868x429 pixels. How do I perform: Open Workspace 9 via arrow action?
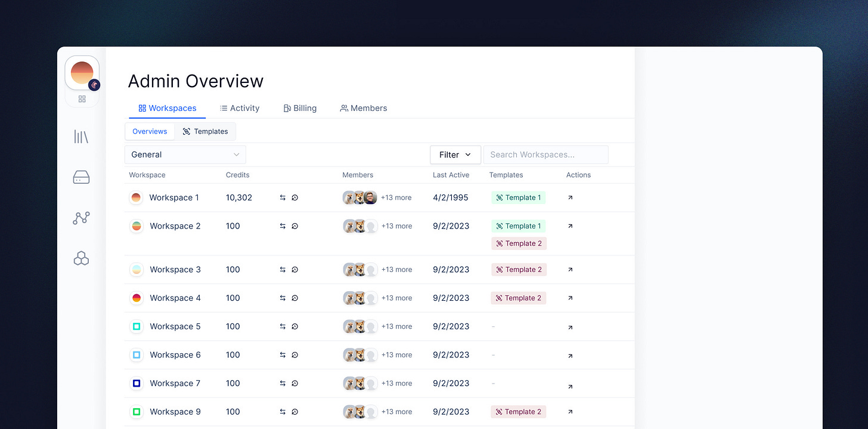tap(570, 412)
